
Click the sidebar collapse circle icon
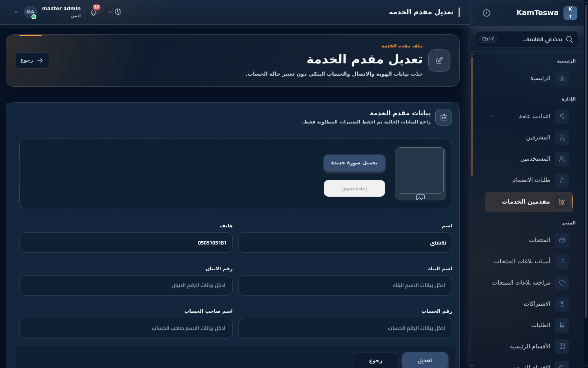pyautogui.click(x=486, y=13)
